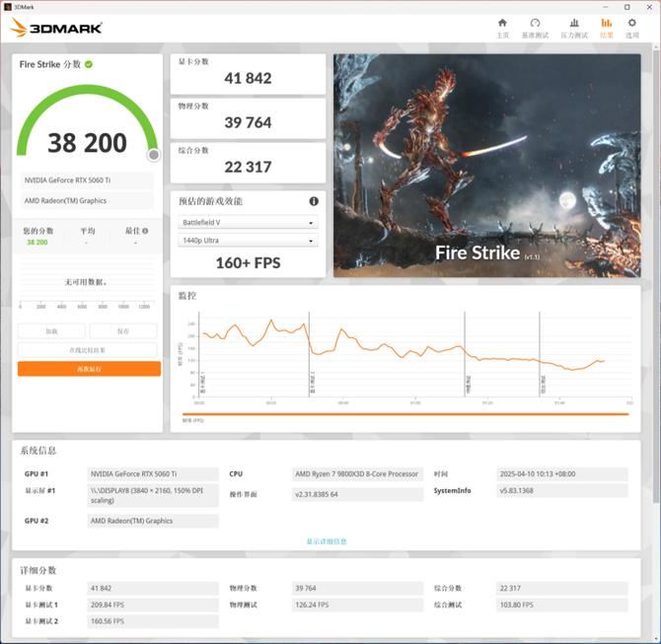Click the combined test value 103.80 FPS
661x644 pixels.
tap(562, 606)
